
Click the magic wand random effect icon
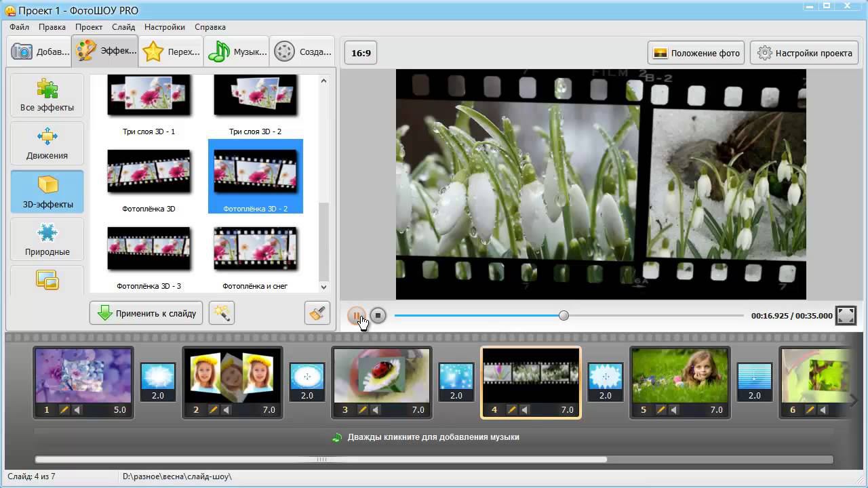222,313
